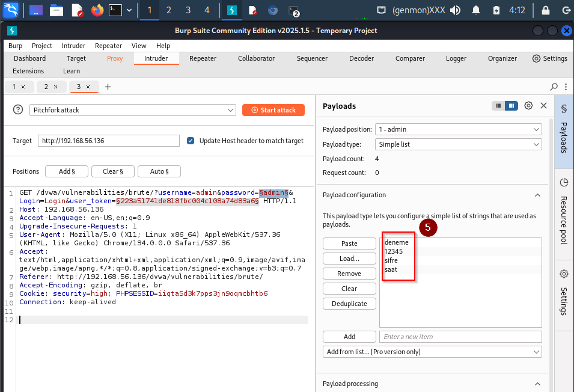The height and width of the screenshot is (392, 574).
Task: Click the attack type help icon
Action: tap(18, 109)
